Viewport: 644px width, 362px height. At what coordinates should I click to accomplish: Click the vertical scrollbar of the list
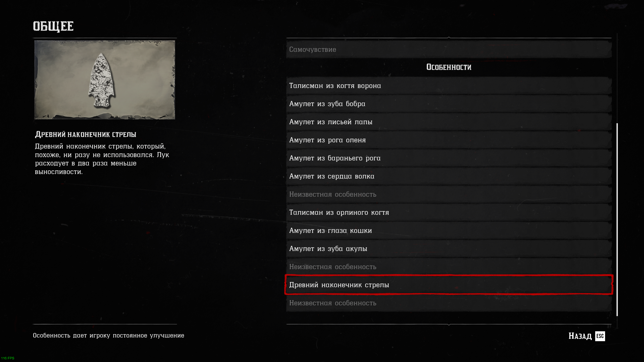pos(617,219)
